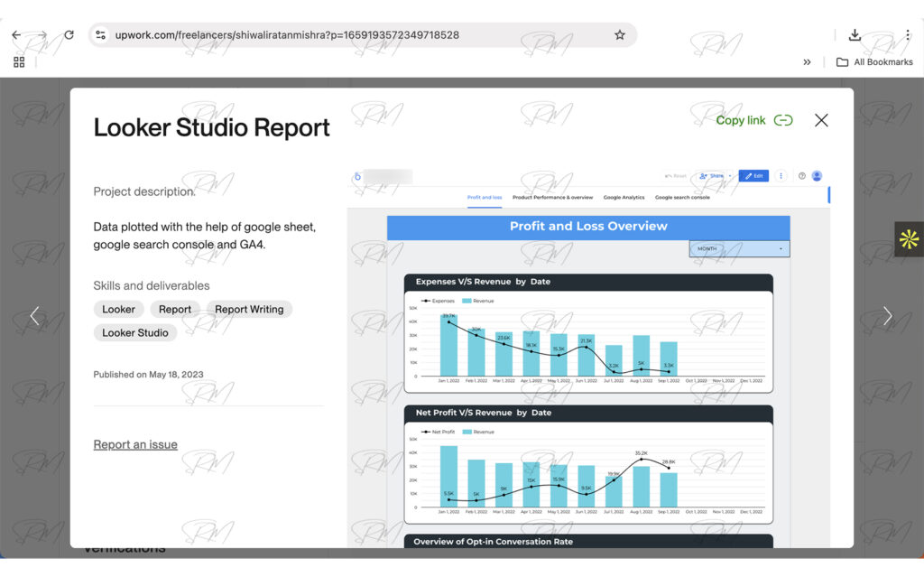Click the Looker Studio logo icon

point(357,176)
